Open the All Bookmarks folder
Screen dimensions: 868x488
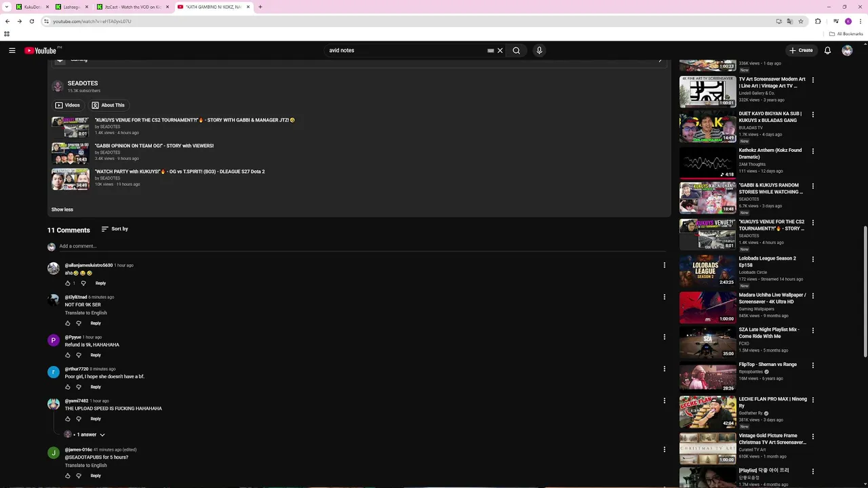[846, 34]
